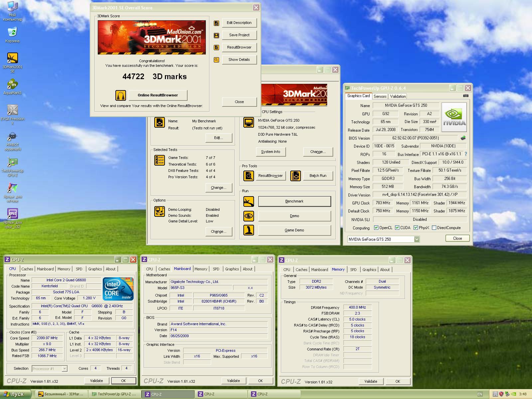
Task: Toggle the OpenCL checkbox in GPU-Z
Action: click(376, 228)
